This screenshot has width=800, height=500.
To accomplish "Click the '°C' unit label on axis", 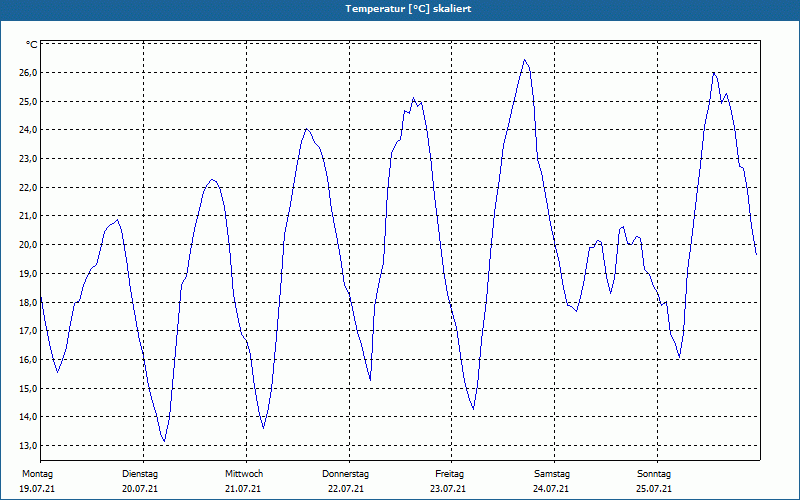I will click(x=32, y=45).
